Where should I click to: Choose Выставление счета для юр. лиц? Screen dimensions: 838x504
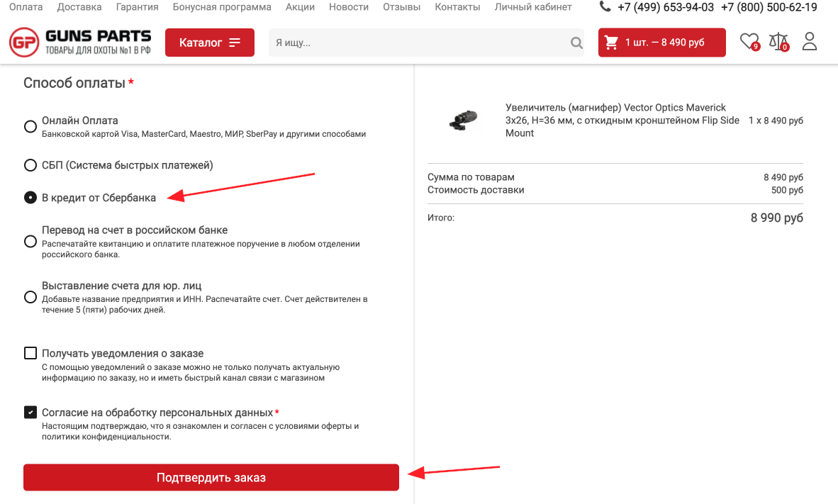click(x=30, y=297)
